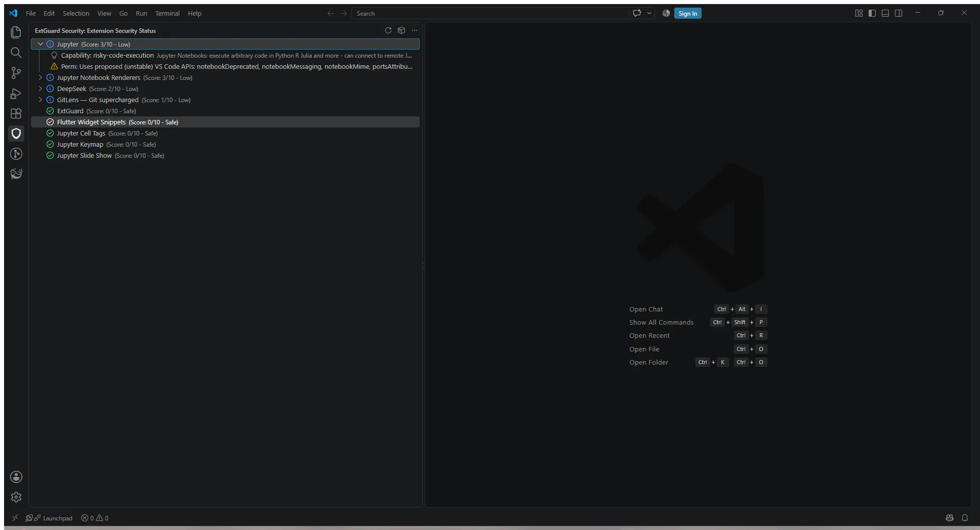Open the panel's More Actions ellipsis
The height and width of the screenshot is (530, 980).
point(415,30)
